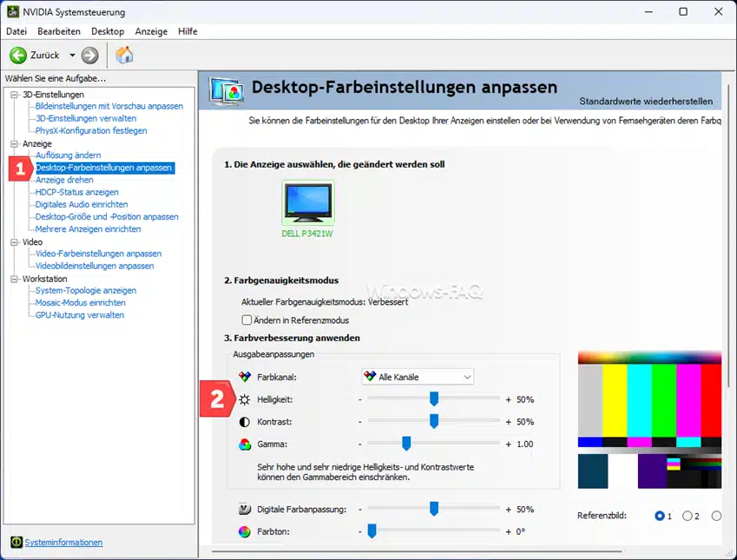The height and width of the screenshot is (560, 737).
Task: Click the Systeminformationen icon at bottom left
Action: click(x=16, y=542)
